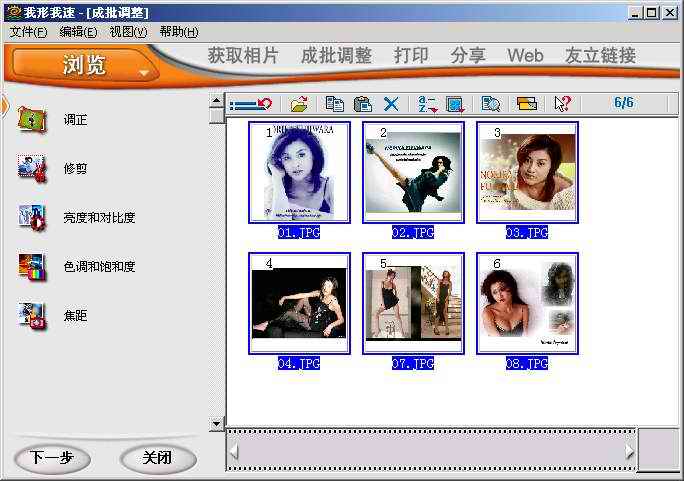
Task: Switch to the Print (打印) tab
Action: (x=411, y=55)
